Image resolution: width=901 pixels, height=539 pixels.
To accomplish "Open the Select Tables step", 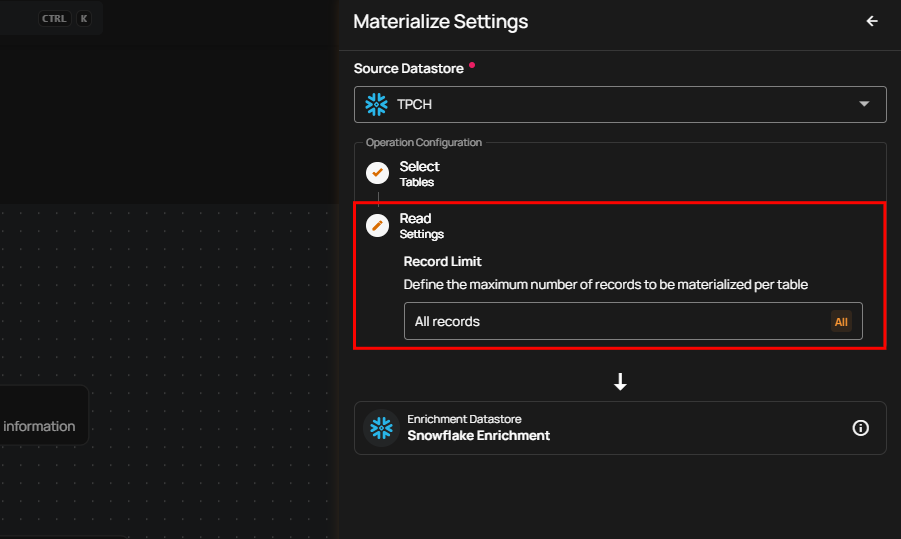I will point(419,173).
